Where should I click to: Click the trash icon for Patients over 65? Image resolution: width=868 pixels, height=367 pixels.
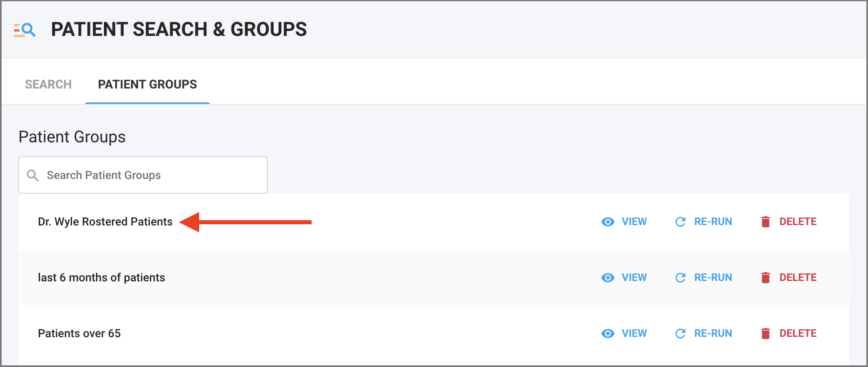click(765, 334)
